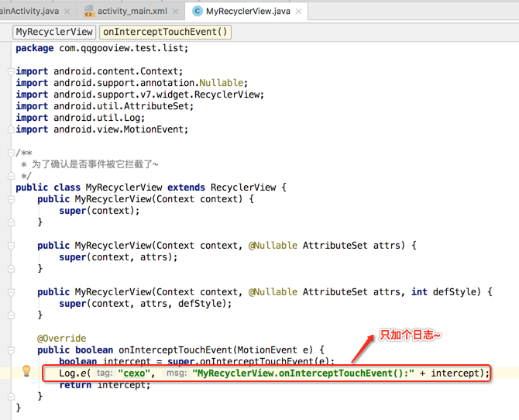Image resolution: width=519 pixels, height=420 pixels.
Task: Click the onInterceptTouchEvent() breadcrumb
Action: coord(165,32)
